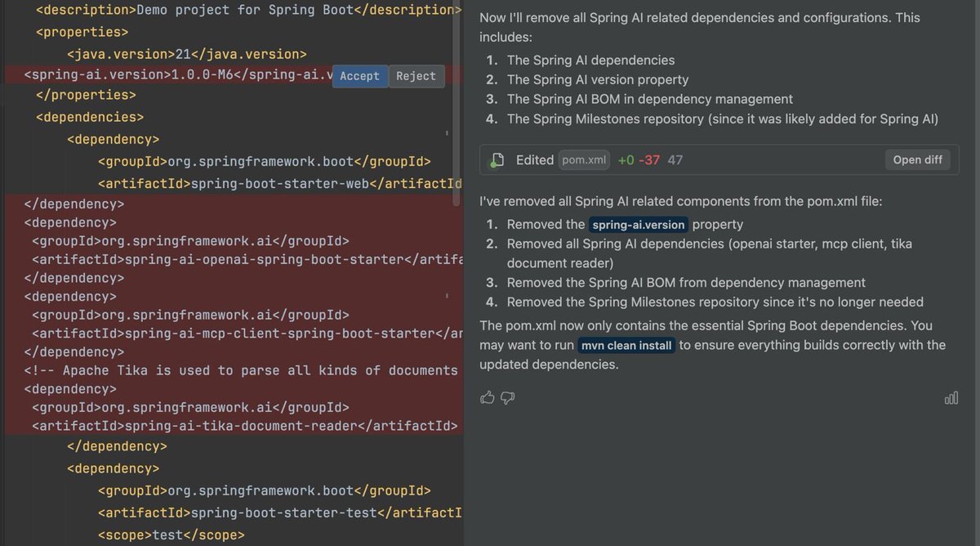
Task: Click the +0 added lines count
Action: (626, 160)
